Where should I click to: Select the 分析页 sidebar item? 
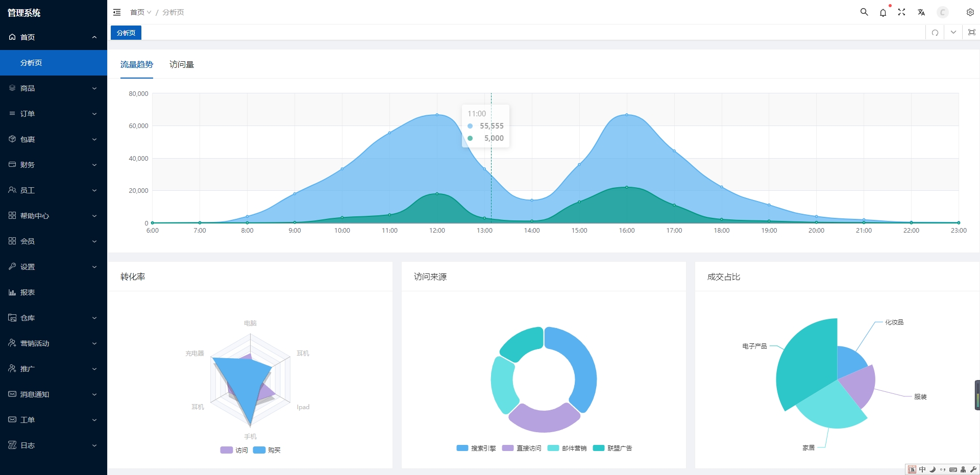pos(54,63)
